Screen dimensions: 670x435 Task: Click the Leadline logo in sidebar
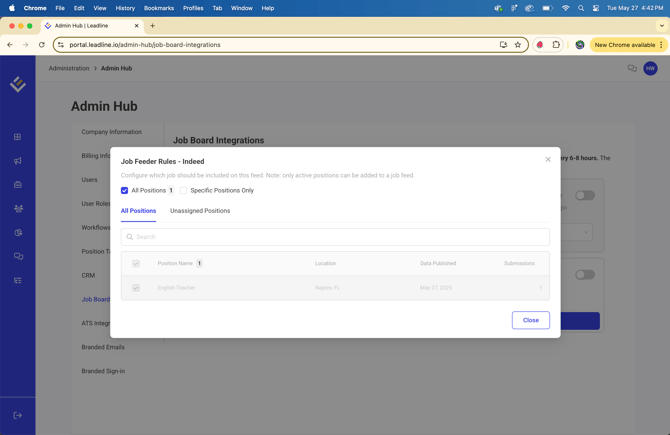point(18,84)
